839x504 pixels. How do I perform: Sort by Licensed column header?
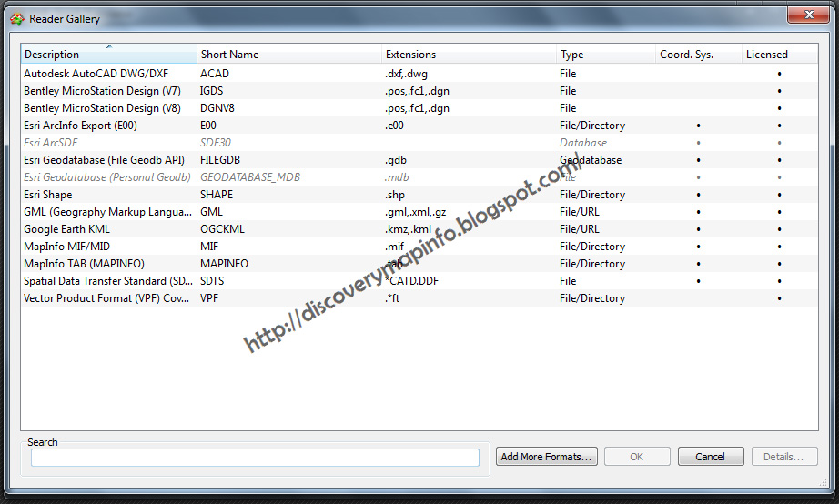pos(780,54)
